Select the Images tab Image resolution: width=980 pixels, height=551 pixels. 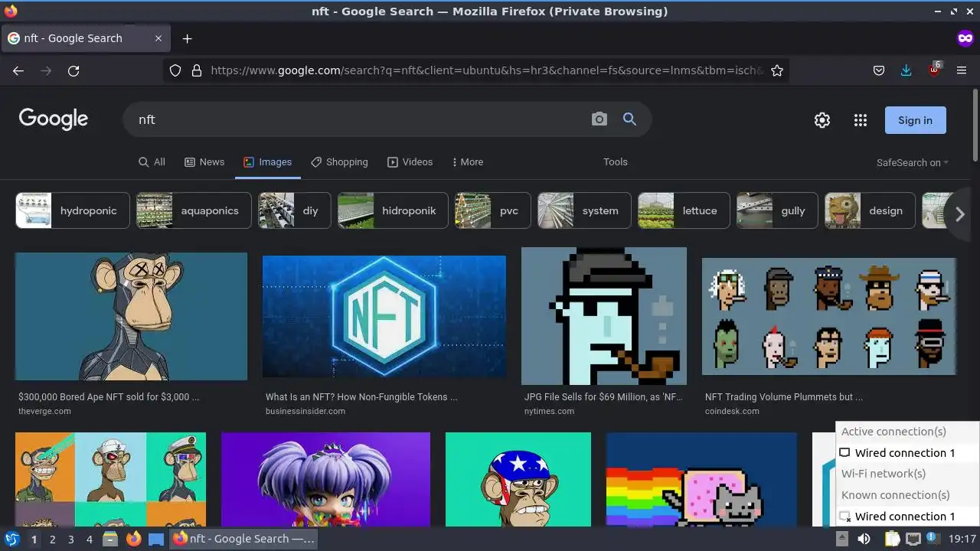tap(267, 162)
